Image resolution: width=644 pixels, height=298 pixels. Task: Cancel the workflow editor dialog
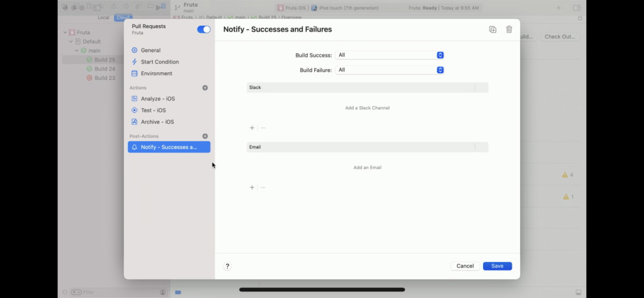tap(465, 266)
